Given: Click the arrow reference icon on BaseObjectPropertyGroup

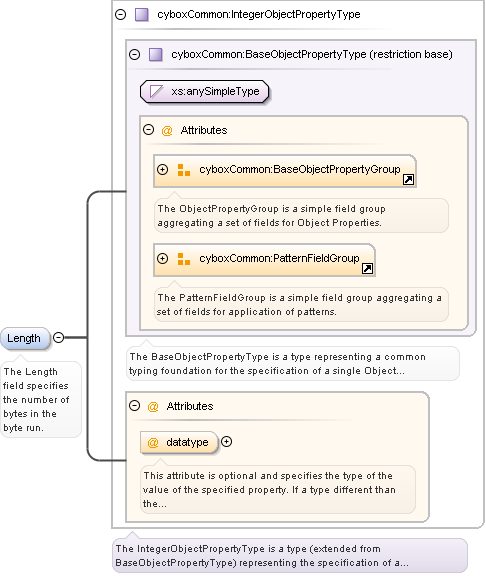Looking at the screenshot, I should click(x=408, y=179).
